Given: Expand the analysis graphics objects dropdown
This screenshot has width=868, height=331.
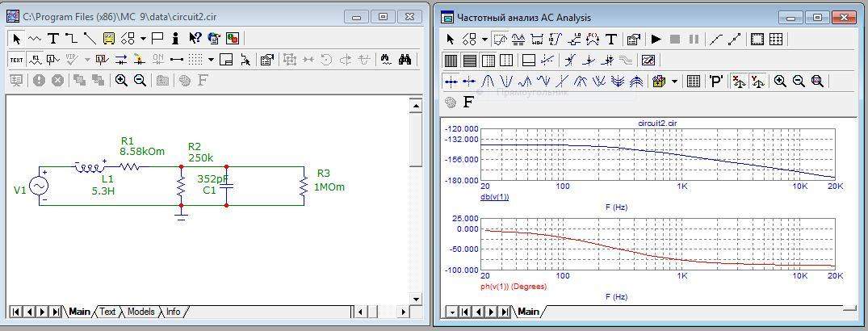Looking at the screenshot, I should pos(484,39).
